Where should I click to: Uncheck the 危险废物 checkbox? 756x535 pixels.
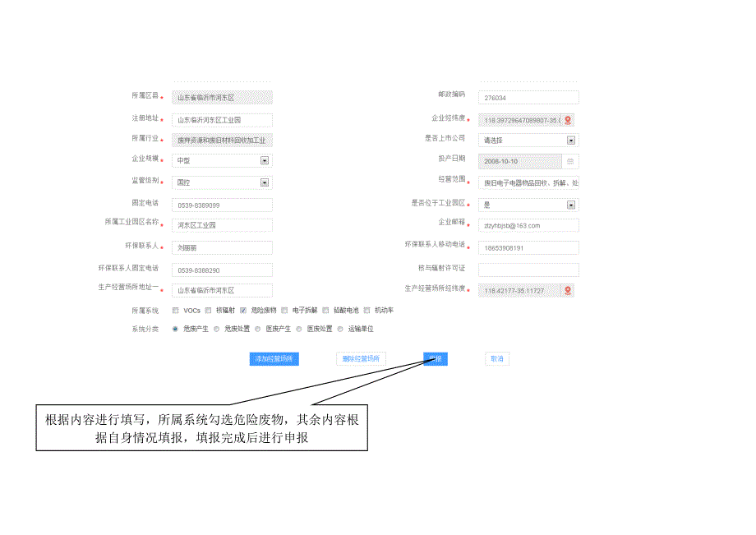(243, 311)
